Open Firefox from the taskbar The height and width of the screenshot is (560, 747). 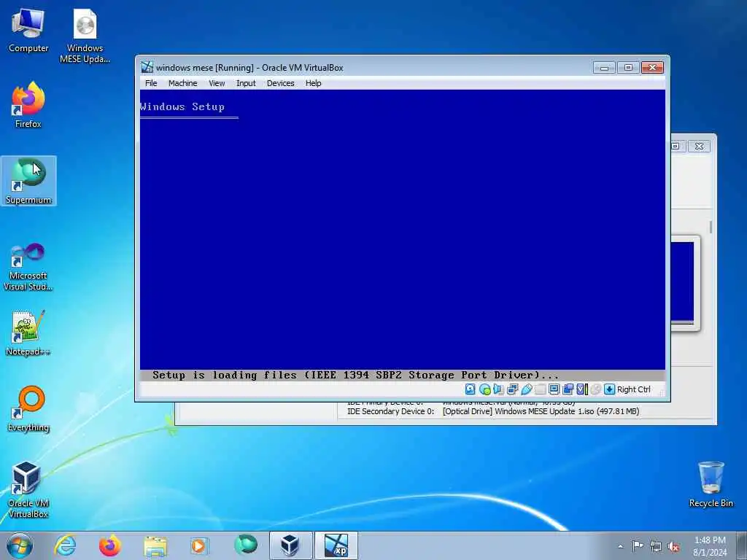coord(110,545)
